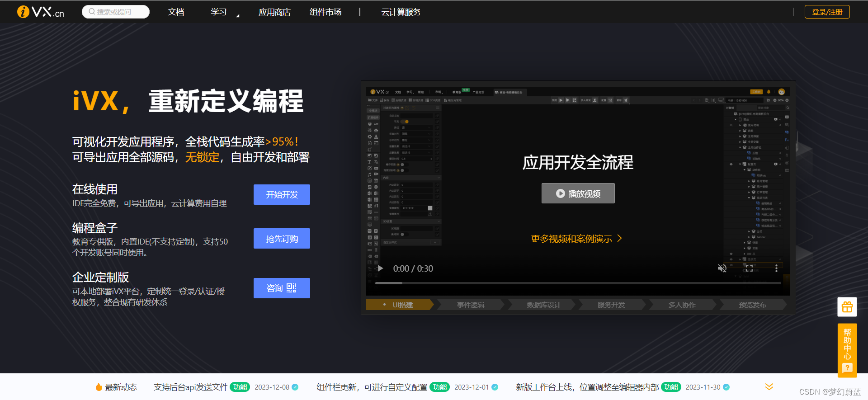Switch to the 多人协作 tab

(683, 305)
